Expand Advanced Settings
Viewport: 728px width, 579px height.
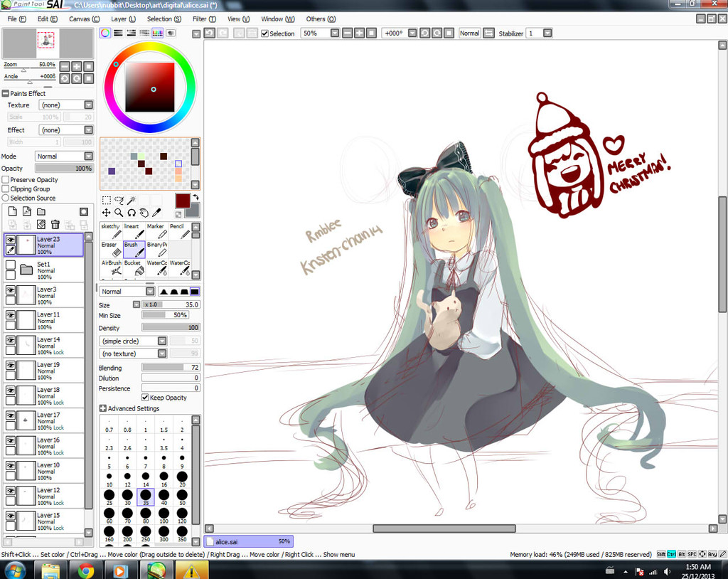click(x=102, y=408)
